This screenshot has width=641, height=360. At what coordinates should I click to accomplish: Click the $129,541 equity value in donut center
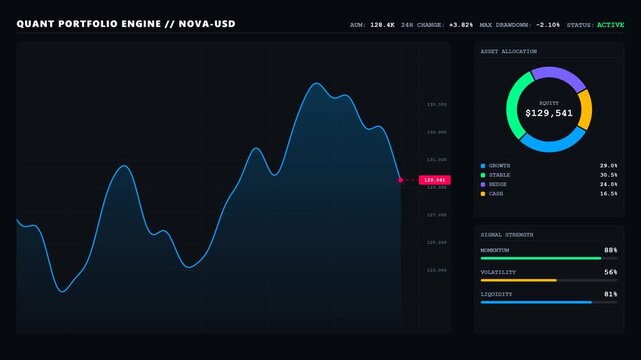coord(549,113)
